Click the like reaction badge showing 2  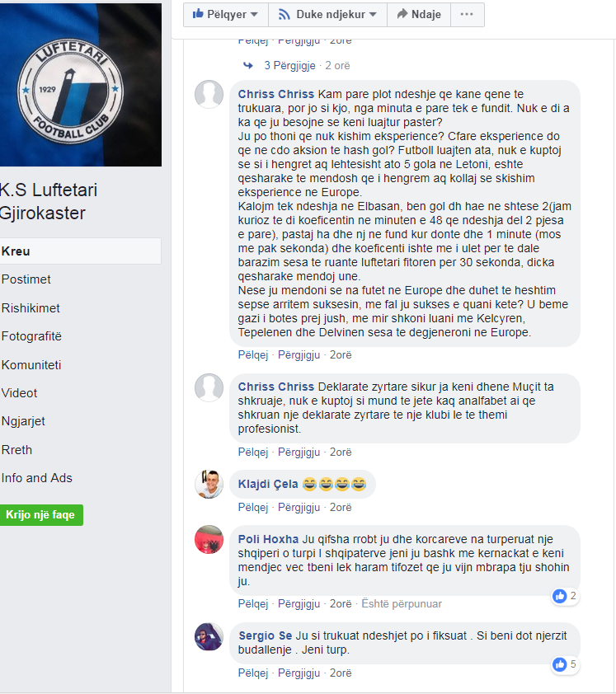click(565, 596)
